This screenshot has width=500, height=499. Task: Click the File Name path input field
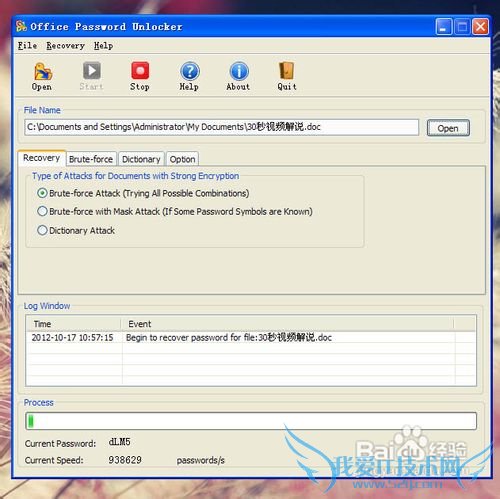pos(221,127)
